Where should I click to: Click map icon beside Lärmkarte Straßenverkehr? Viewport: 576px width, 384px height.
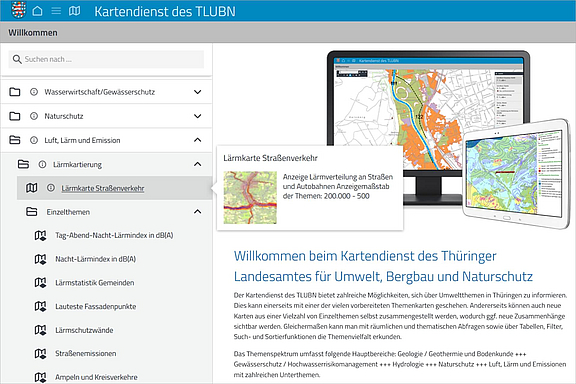[32, 188]
